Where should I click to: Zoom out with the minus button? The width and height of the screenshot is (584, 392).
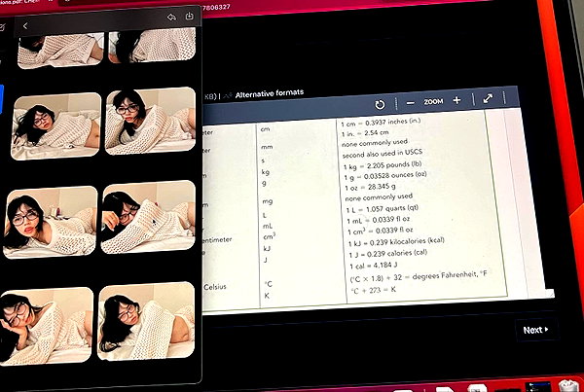(411, 103)
